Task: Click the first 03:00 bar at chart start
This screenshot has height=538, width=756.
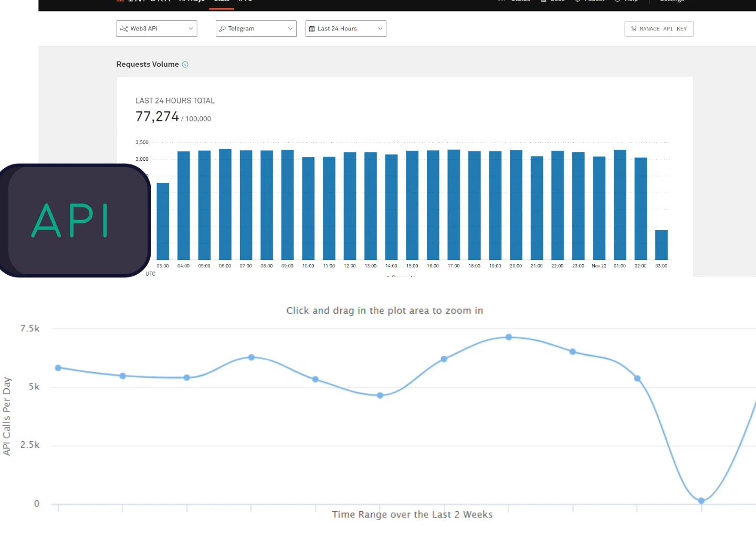Action: [x=163, y=221]
